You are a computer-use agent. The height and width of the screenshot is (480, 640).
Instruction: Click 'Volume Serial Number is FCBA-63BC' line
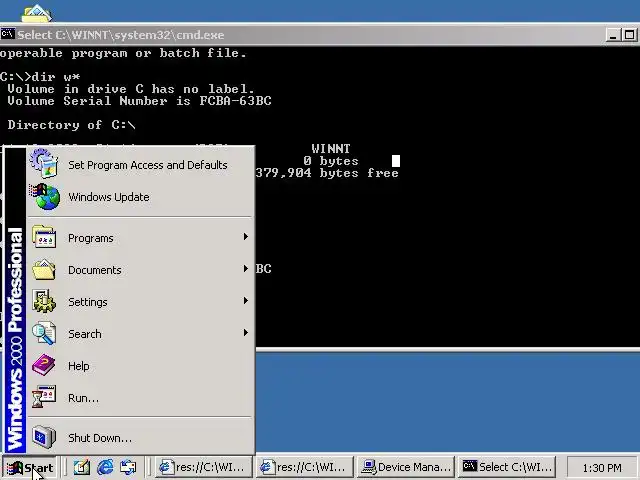(139, 101)
